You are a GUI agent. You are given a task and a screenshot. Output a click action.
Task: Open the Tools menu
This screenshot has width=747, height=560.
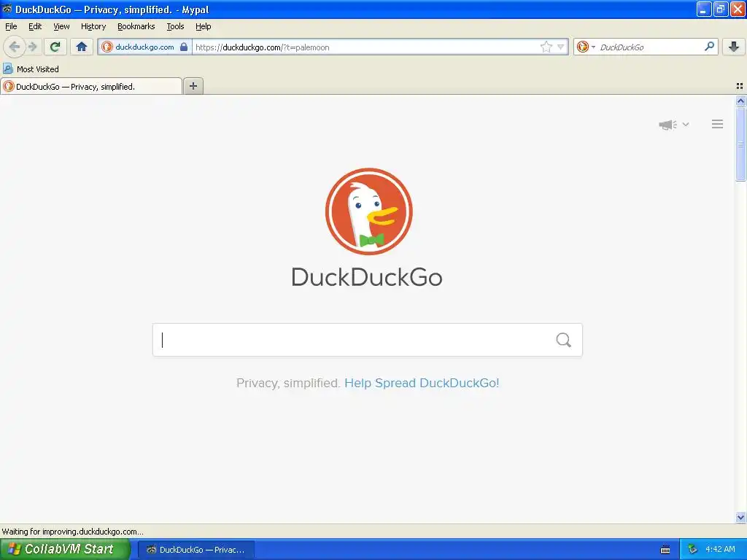[175, 26]
